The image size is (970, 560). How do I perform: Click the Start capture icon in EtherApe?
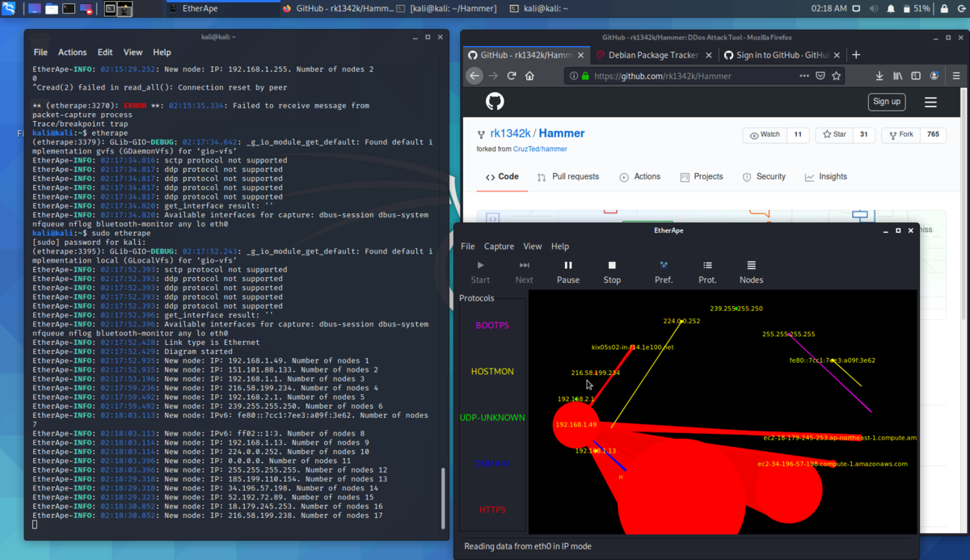pos(480,265)
